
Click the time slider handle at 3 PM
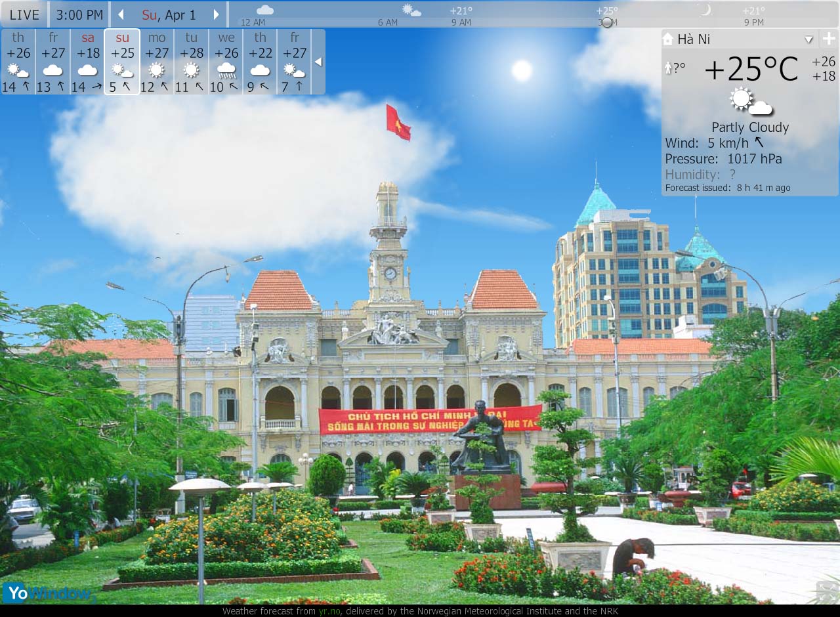coord(607,22)
